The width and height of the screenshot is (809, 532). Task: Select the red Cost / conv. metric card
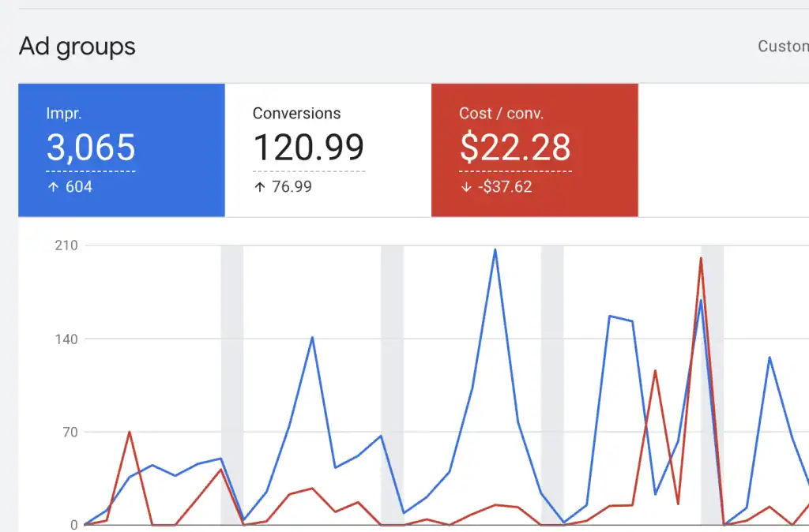[x=535, y=150]
